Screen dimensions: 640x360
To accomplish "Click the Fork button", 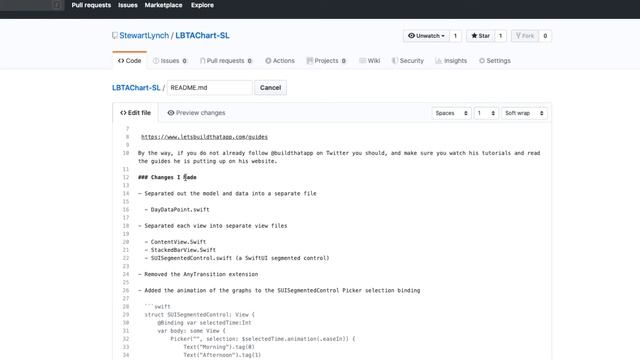I will [525, 36].
